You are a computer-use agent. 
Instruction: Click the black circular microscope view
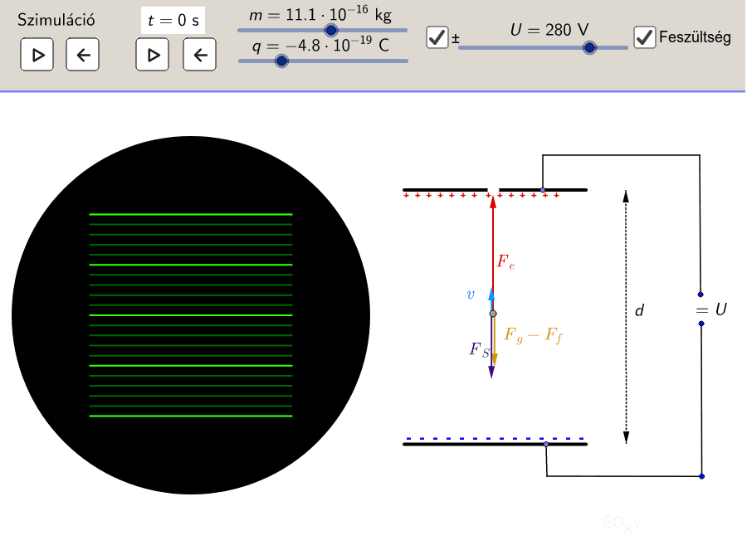191,315
